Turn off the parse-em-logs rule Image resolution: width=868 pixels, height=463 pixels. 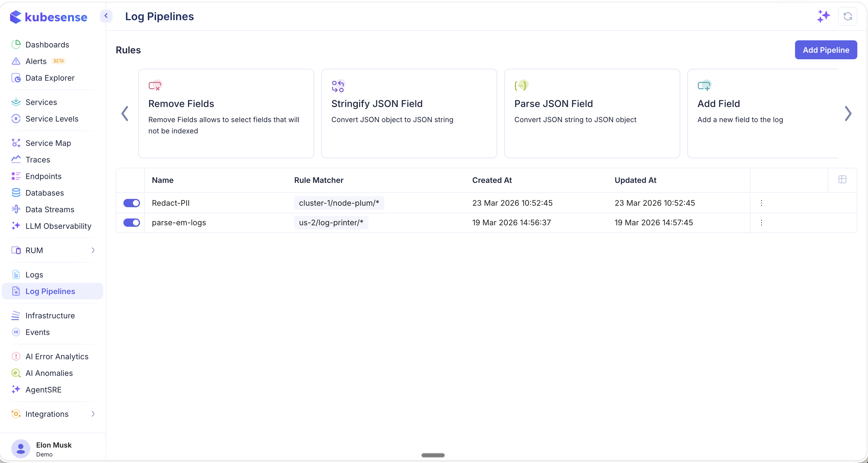[131, 223]
